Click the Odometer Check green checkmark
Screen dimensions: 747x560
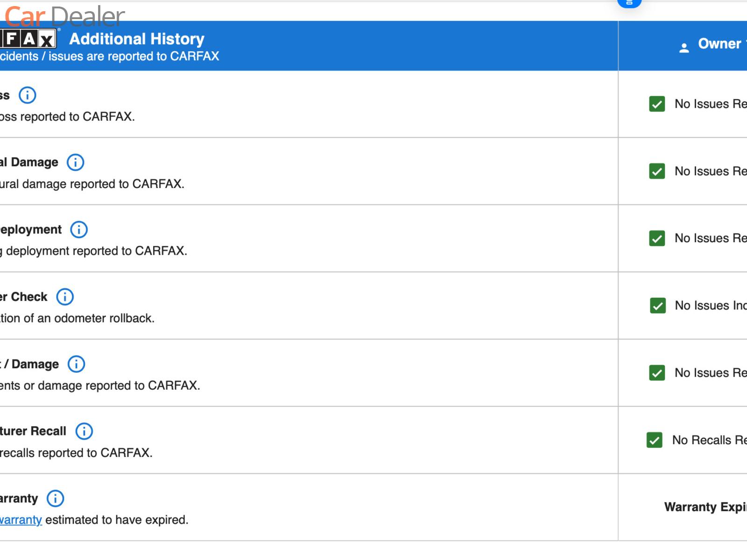pyautogui.click(x=658, y=306)
